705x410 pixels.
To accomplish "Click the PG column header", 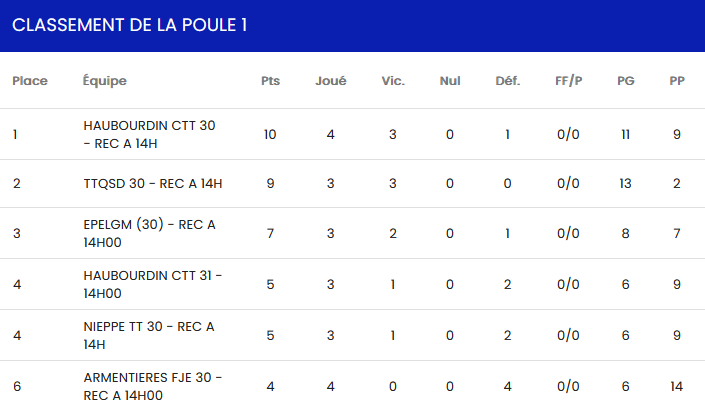I will 626,81.
